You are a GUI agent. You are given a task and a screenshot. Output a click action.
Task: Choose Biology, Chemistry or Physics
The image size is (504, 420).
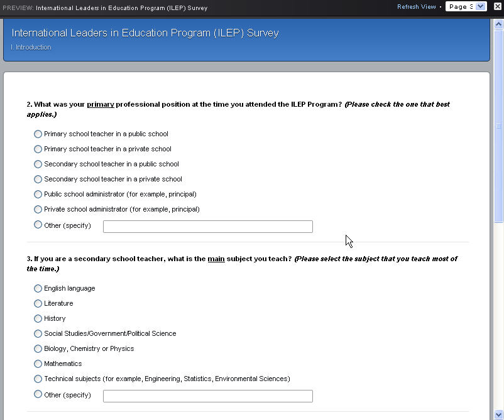38,348
